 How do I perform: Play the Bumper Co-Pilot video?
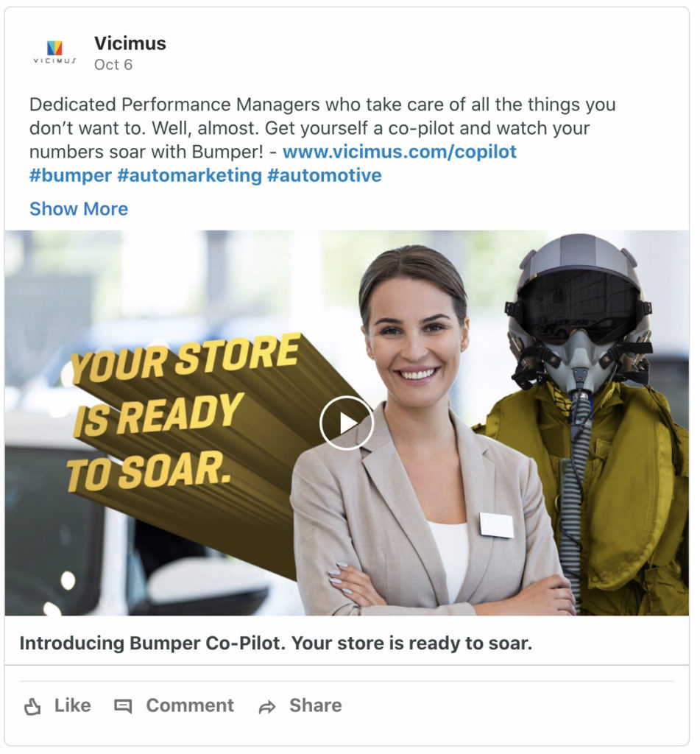point(346,423)
